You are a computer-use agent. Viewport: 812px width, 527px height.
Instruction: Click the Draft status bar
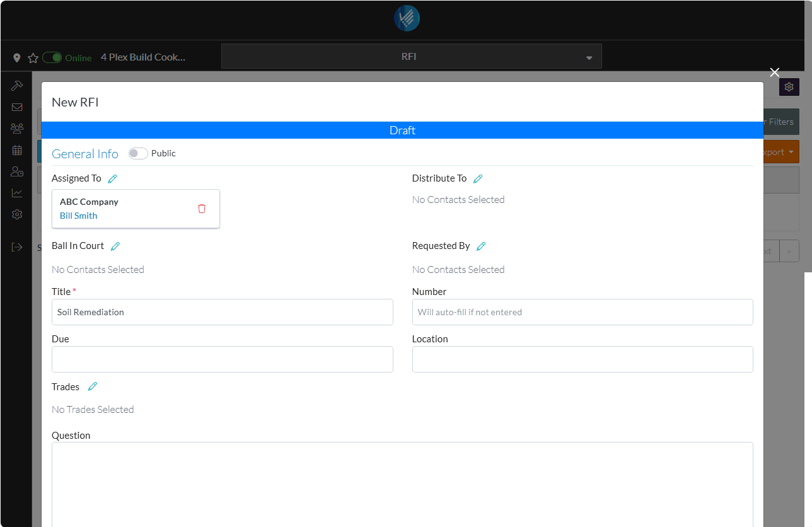pyautogui.click(x=402, y=130)
